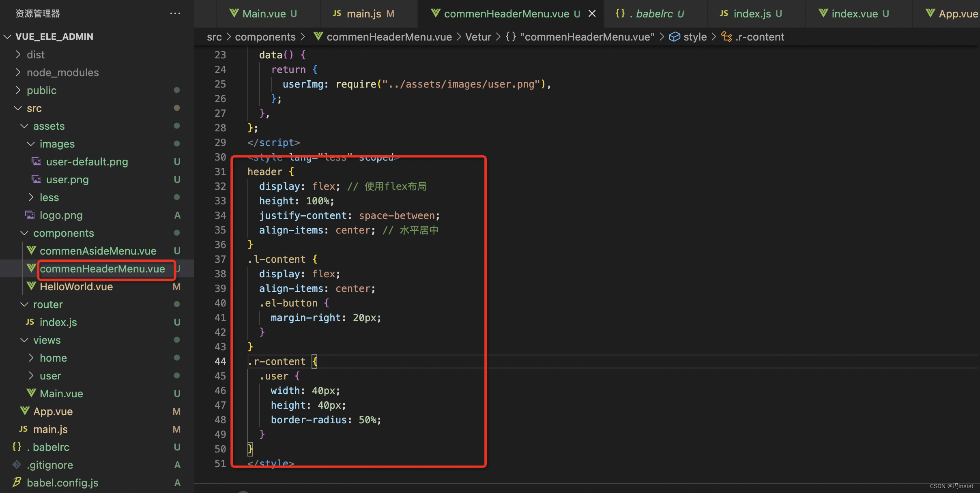Switch to the main.js tab
The height and width of the screenshot is (493, 980).
[364, 13]
